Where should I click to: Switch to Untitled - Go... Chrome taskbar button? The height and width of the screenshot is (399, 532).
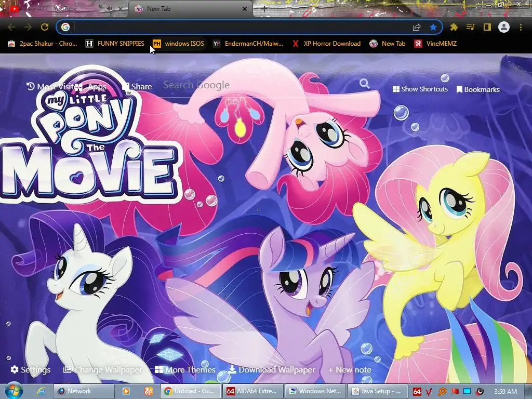(190, 391)
